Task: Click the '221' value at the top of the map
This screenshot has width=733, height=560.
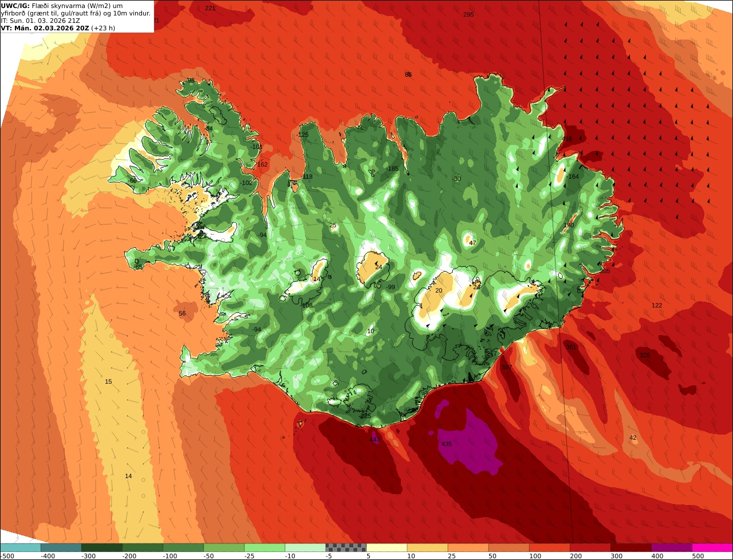Action: point(210,8)
